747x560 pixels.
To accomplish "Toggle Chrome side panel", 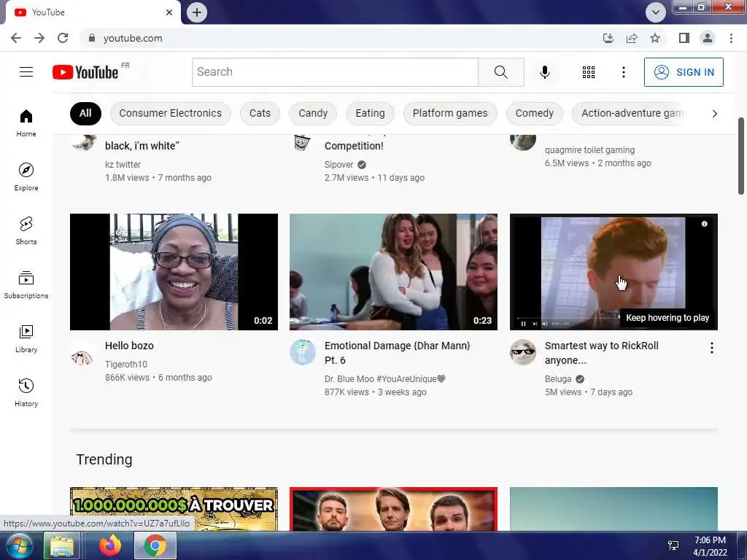I will coord(684,38).
